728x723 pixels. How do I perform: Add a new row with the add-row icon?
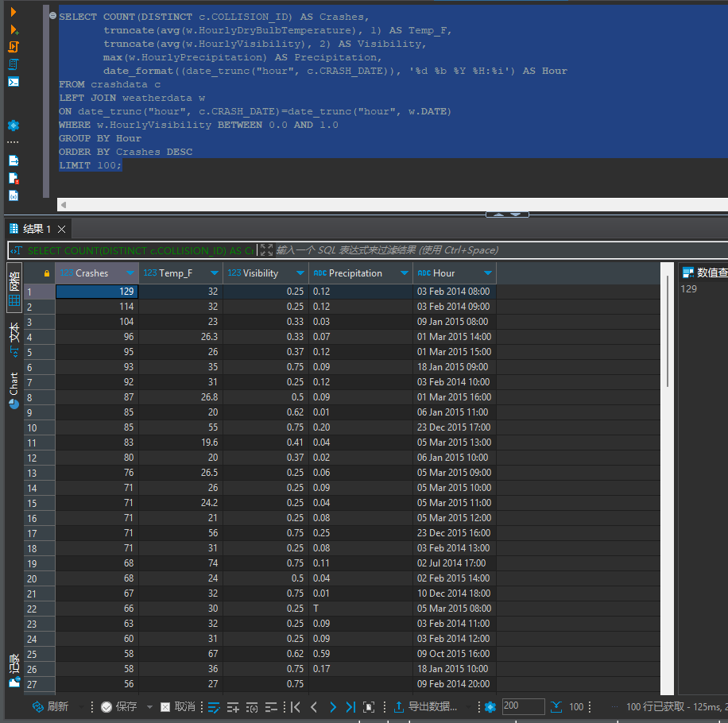coord(233,707)
